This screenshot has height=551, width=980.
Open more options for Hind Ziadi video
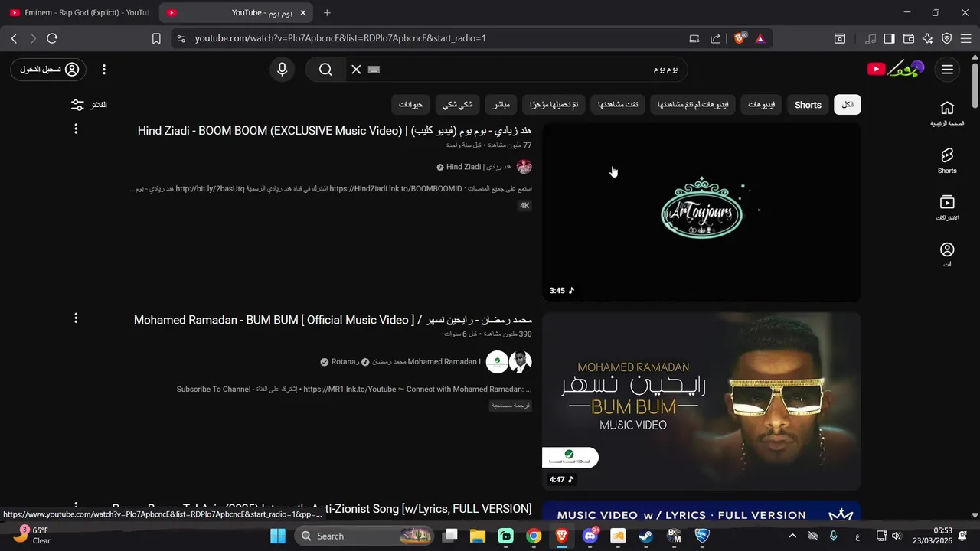pos(76,129)
